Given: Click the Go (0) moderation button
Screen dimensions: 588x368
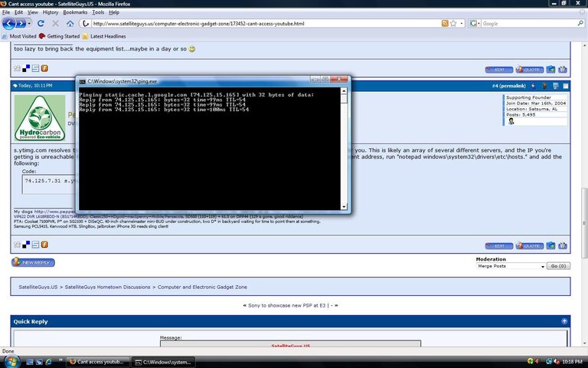Looking at the screenshot, I should tap(558, 266).
